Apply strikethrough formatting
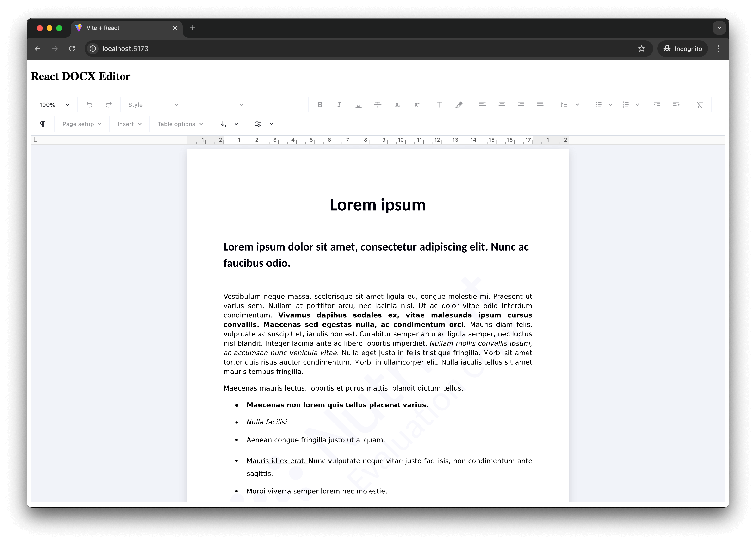The height and width of the screenshot is (543, 756). coord(378,104)
